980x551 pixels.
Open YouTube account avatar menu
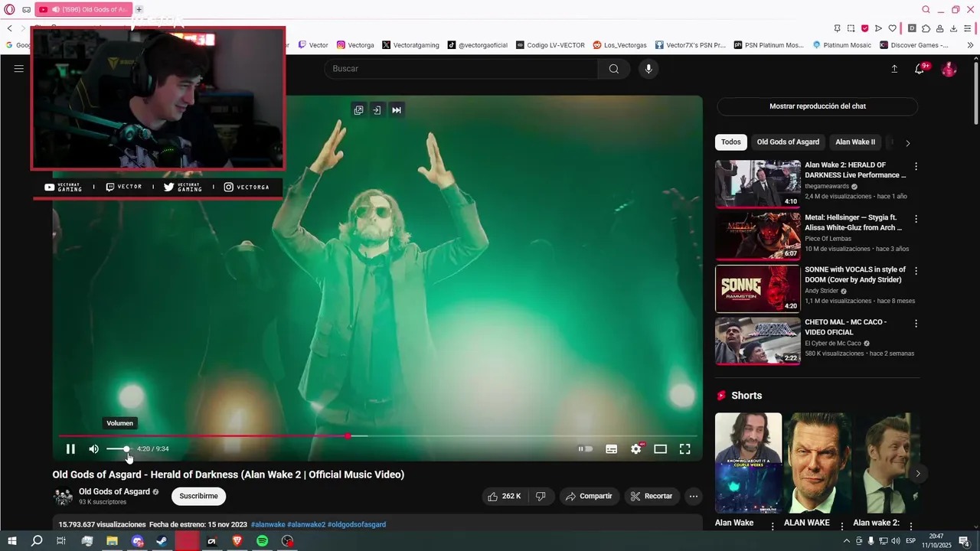tap(949, 69)
